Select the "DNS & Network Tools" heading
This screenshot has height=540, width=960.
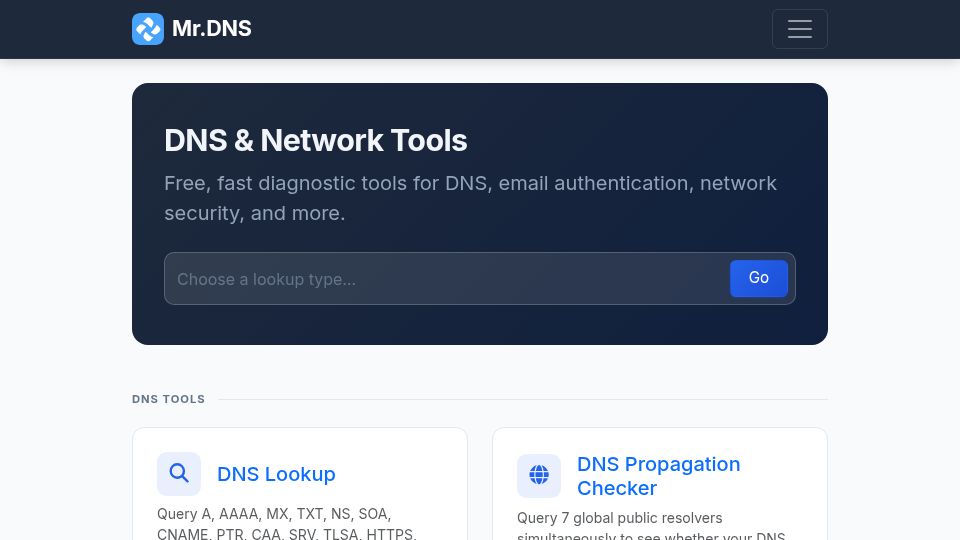pyautogui.click(x=315, y=140)
